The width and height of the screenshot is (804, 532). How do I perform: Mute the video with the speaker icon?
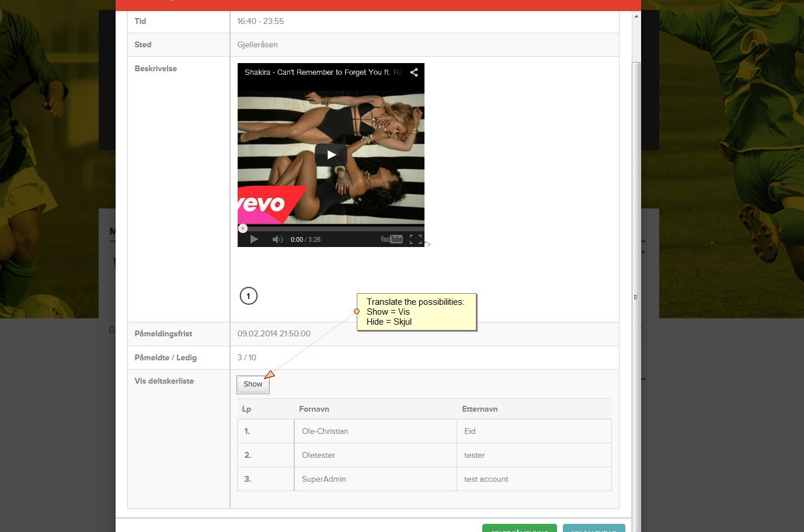[x=277, y=239]
